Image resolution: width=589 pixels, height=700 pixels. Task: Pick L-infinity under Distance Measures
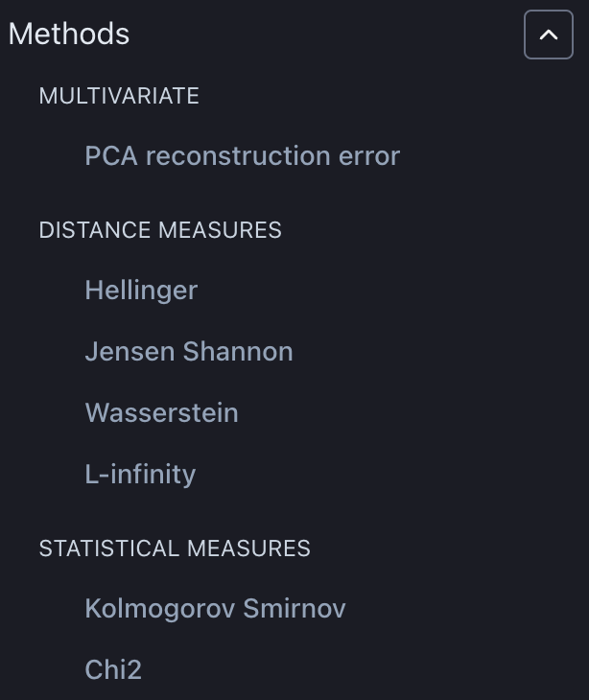tap(140, 474)
